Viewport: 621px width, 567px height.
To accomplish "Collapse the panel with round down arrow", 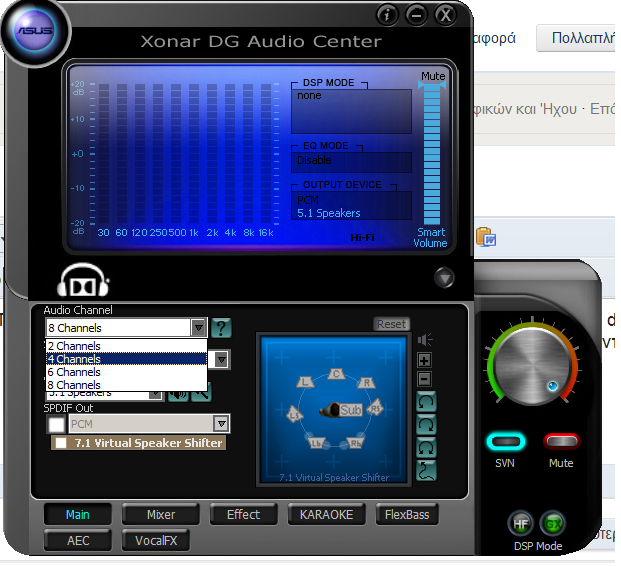I will pyautogui.click(x=444, y=278).
